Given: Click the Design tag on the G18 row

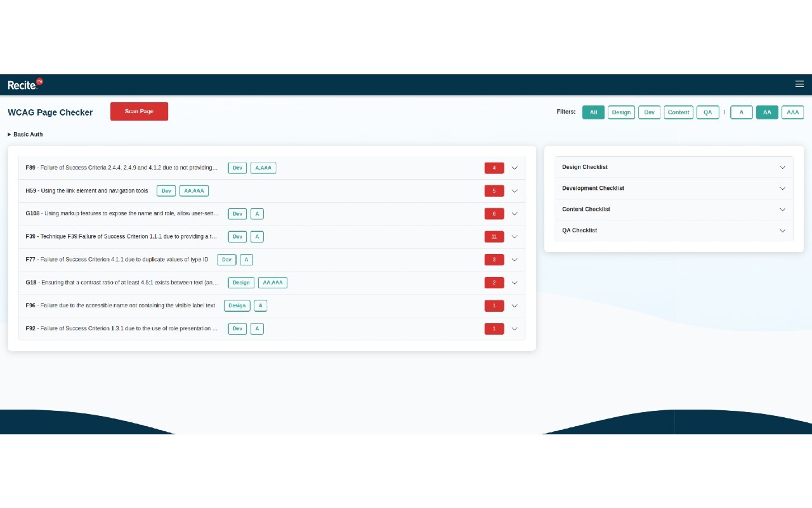Looking at the screenshot, I should point(241,283).
